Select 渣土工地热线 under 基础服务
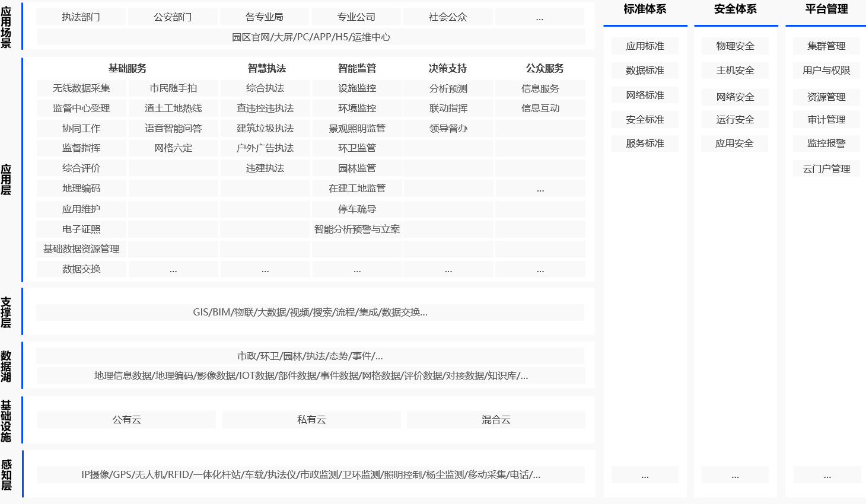 (x=173, y=109)
